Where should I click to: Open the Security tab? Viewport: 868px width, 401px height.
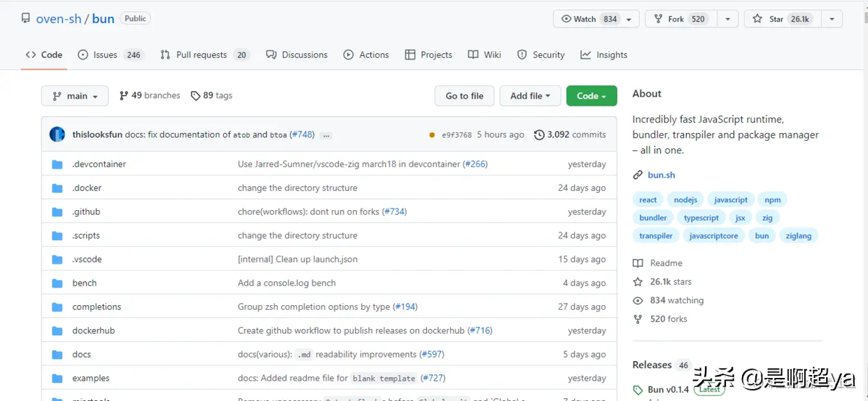(540, 55)
